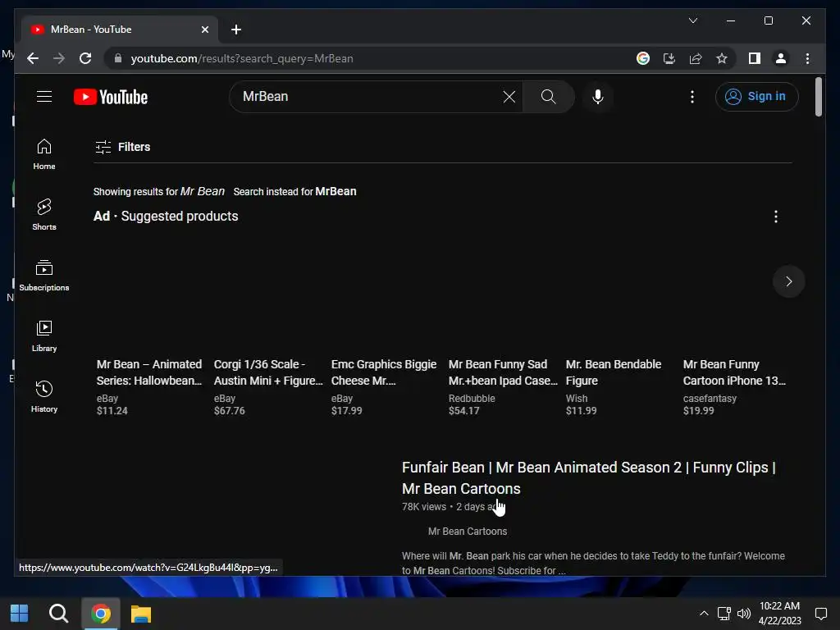Click the magnifier search button
840x630 pixels.
point(548,97)
